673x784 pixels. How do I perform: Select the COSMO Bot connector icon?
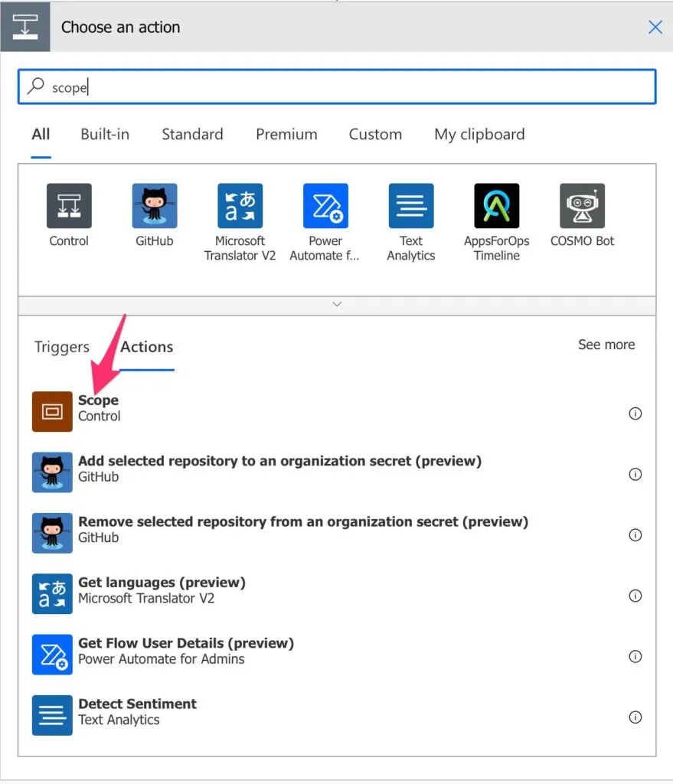(582, 206)
